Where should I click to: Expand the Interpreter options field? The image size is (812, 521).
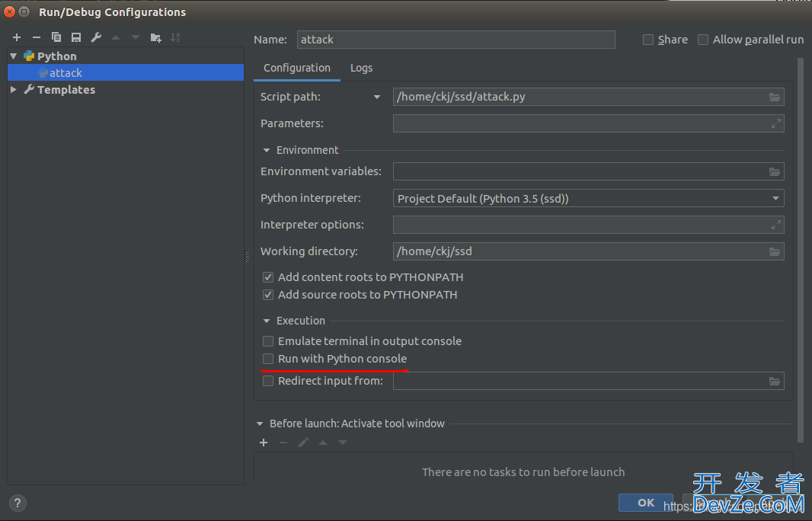click(x=775, y=225)
